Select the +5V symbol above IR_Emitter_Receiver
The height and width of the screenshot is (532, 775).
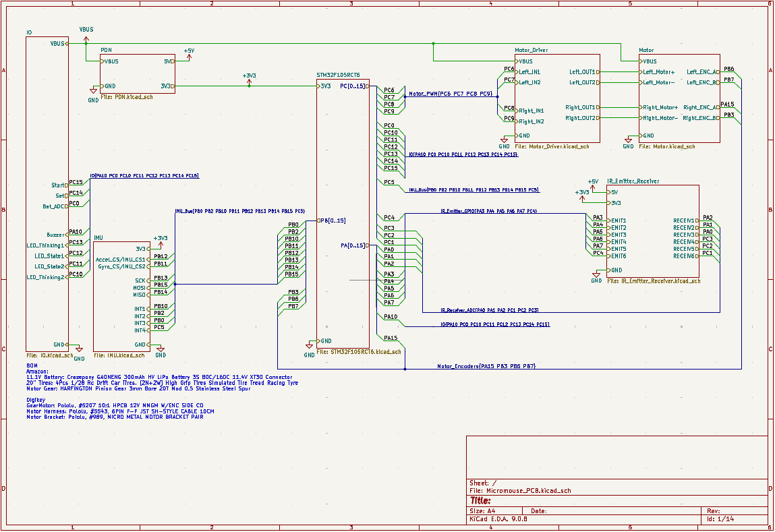tap(593, 185)
